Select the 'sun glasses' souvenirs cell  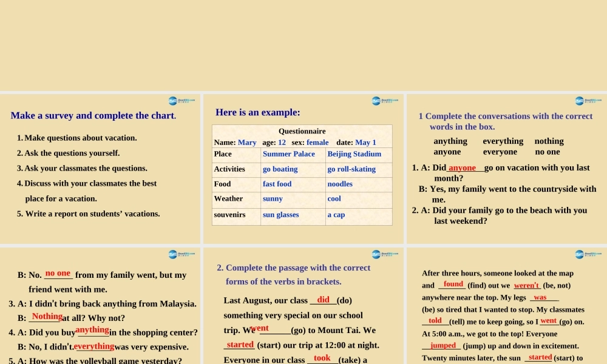280,215
